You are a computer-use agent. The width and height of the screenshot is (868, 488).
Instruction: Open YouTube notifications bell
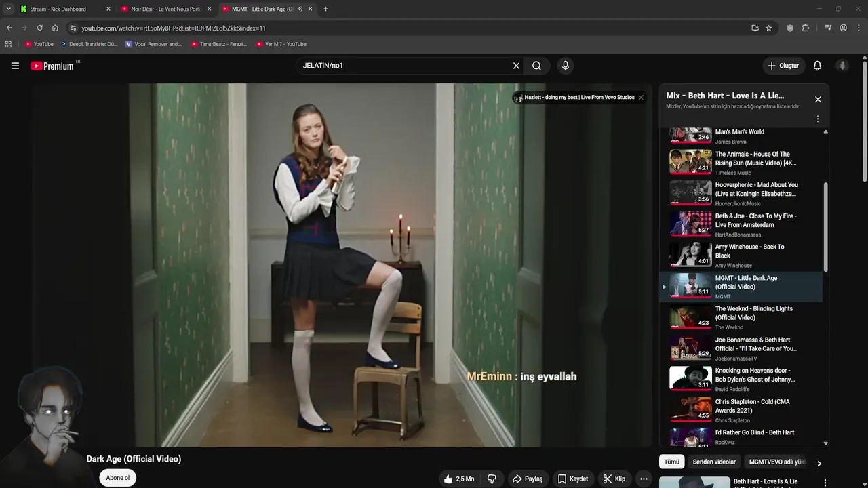(x=817, y=66)
